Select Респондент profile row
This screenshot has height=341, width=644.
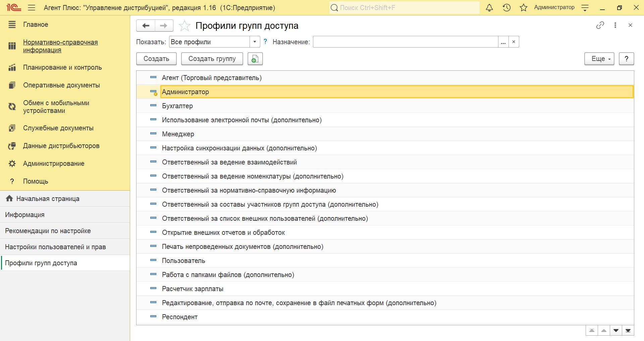click(x=385, y=317)
